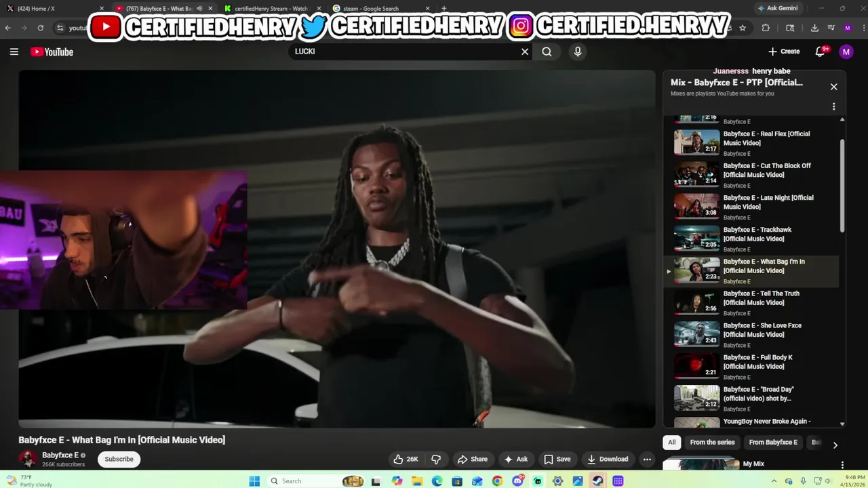Click the Mix playlist scrollbar
This screenshot has width=868, height=488.
pos(842,186)
